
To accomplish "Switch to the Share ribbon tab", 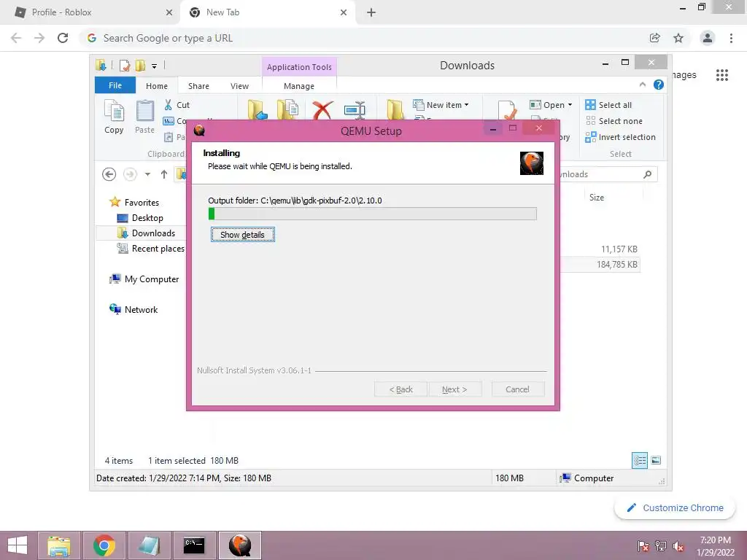I will [198, 86].
